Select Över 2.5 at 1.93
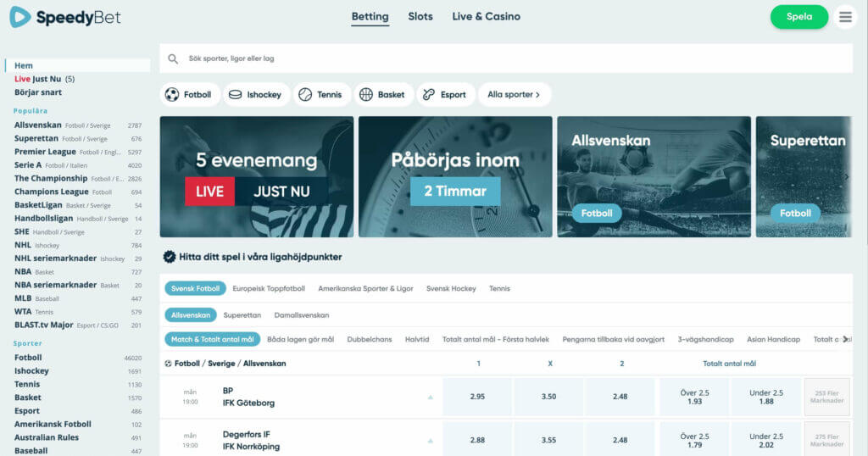 (695, 397)
